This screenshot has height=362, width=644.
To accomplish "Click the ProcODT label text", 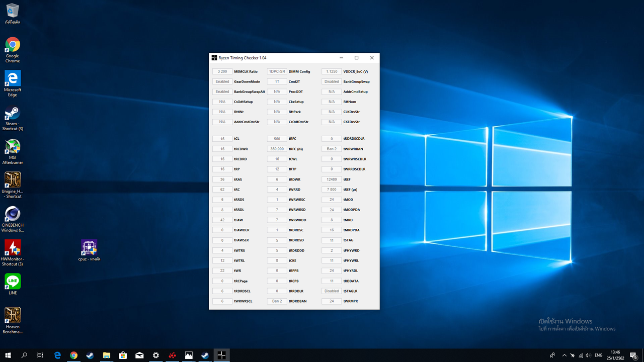I will (296, 92).
